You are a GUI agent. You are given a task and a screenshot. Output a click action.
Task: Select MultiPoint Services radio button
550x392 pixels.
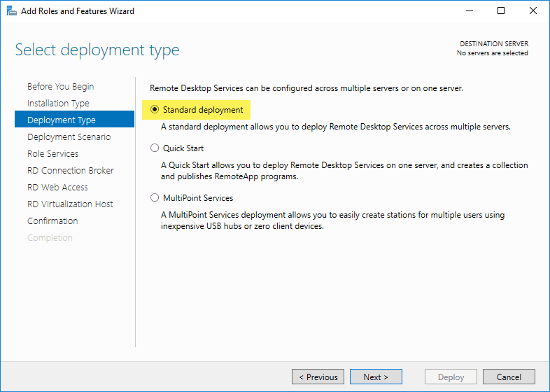155,198
